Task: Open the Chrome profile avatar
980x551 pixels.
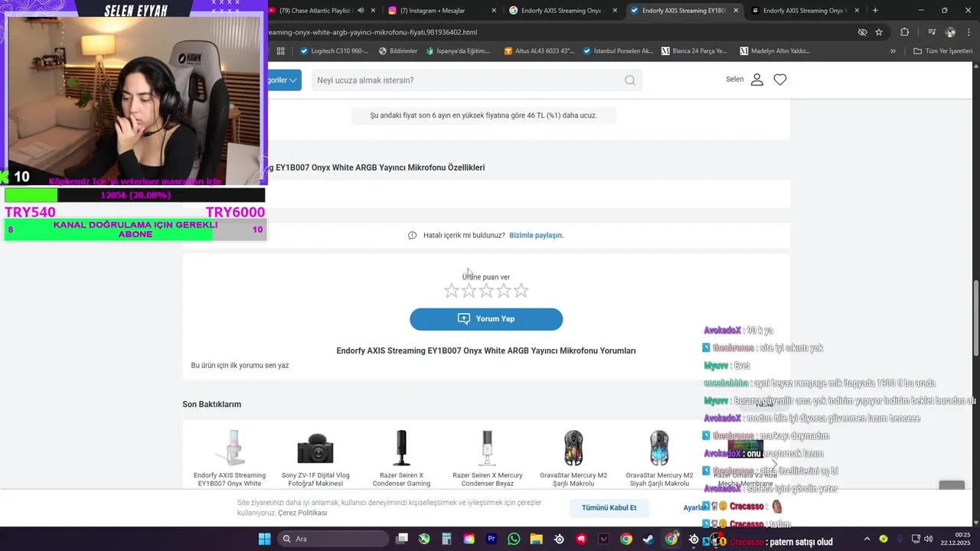Action: pos(951,32)
